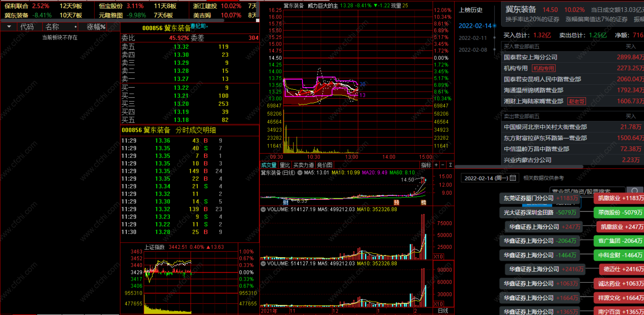Image resolution: width=644 pixels, height=315 pixels.
Task: Click 浙江建投 ticker in top strip
Action: (205, 6)
